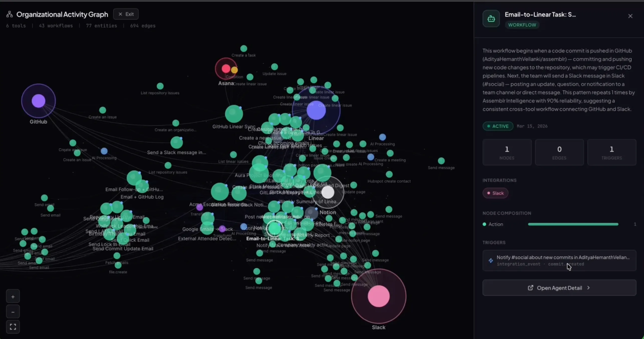Select the GitHub Linear Sync workflow node

(234, 114)
